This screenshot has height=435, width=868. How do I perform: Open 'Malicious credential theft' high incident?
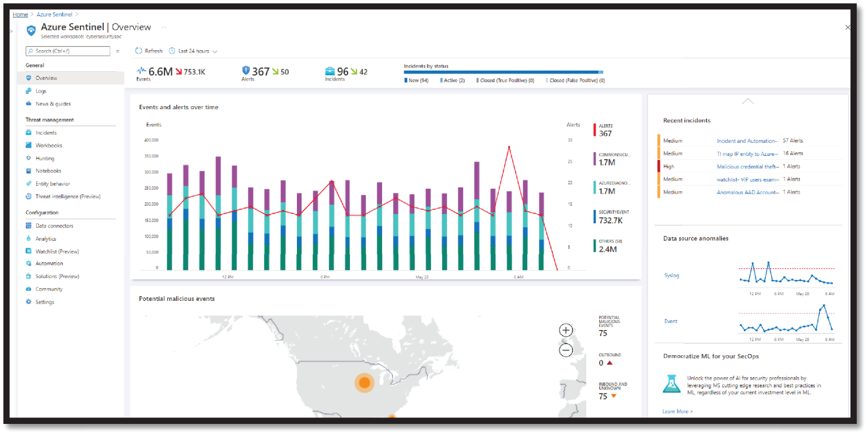(x=748, y=166)
